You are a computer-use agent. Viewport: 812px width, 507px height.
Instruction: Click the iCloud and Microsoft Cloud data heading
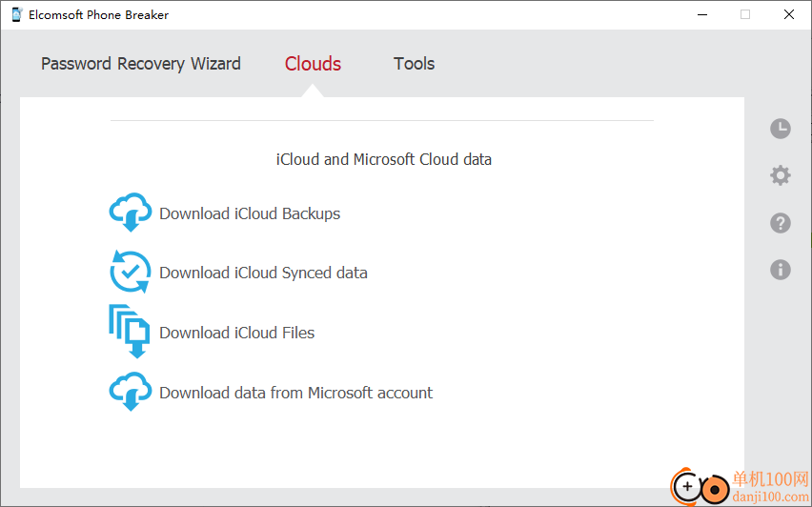click(384, 159)
